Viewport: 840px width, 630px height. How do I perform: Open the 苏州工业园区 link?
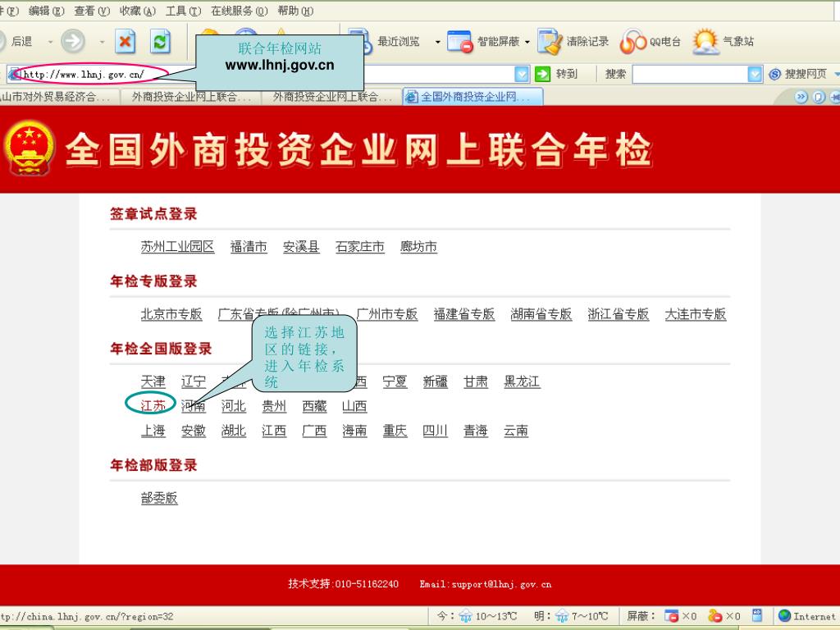[177, 246]
